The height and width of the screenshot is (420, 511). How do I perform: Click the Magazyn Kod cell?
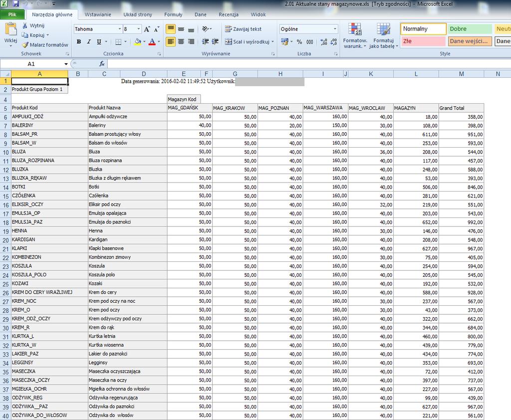pyautogui.click(x=184, y=99)
